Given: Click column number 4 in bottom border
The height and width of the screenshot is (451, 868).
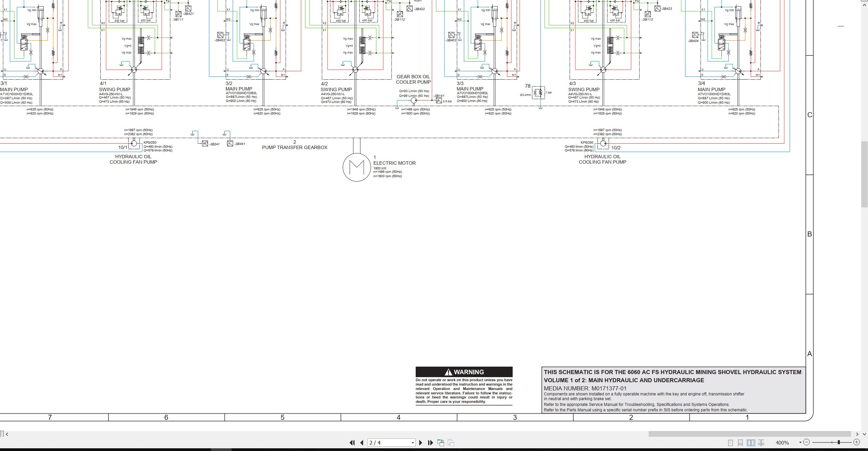Looking at the screenshot, I should click(x=398, y=417).
